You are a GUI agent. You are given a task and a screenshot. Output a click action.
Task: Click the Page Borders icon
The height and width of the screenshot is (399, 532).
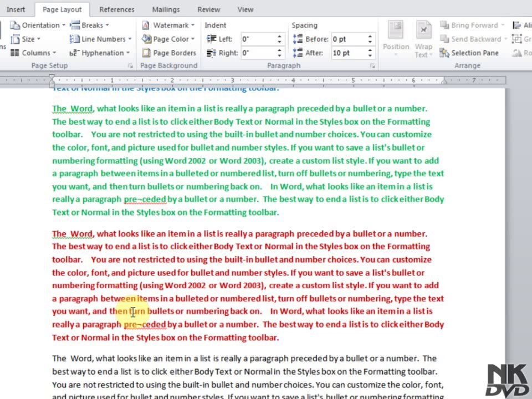coord(146,53)
